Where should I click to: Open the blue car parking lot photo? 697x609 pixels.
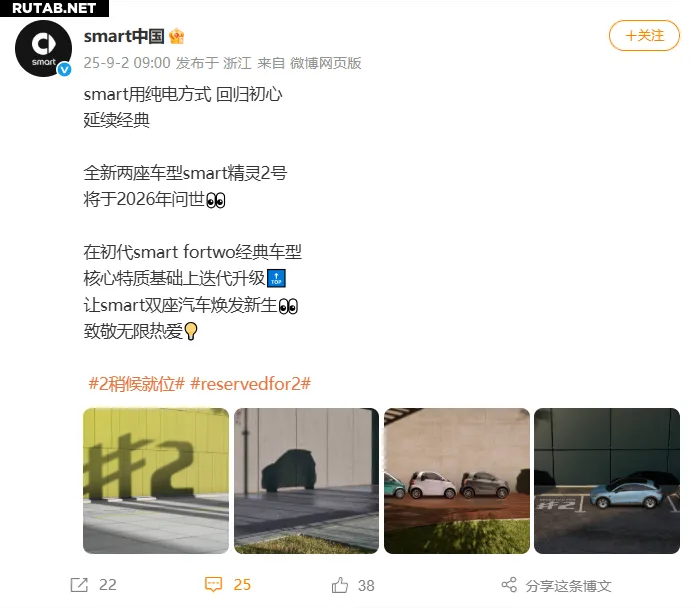pos(607,481)
